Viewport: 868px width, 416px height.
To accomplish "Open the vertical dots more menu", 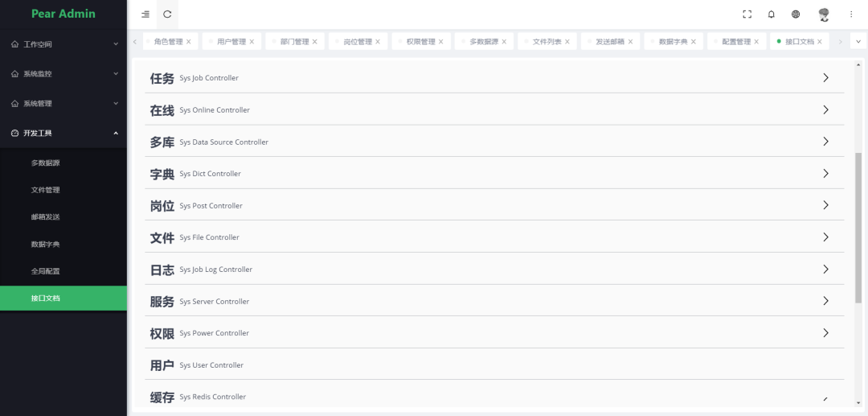I will tap(851, 14).
